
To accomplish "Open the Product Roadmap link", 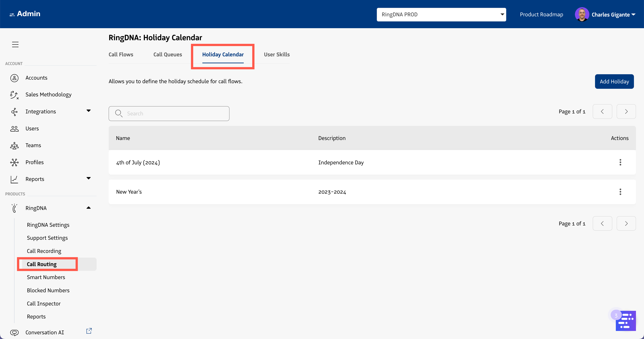I will (x=541, y=15).
